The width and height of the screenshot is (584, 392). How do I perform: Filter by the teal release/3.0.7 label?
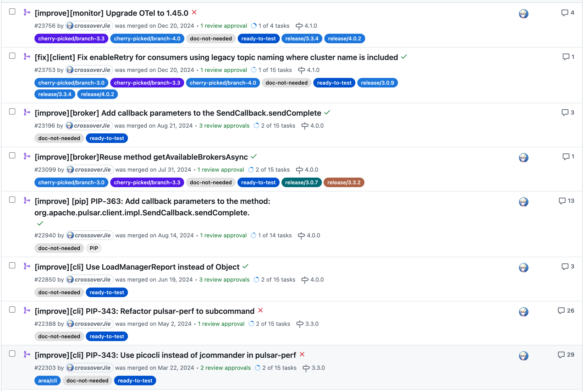click(x=302, y=183)
